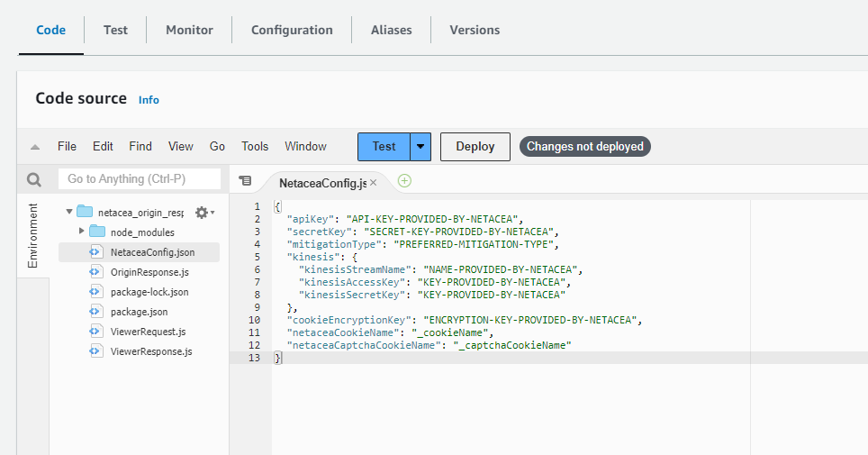Switch to the Configuration tab

pos(292,30)
